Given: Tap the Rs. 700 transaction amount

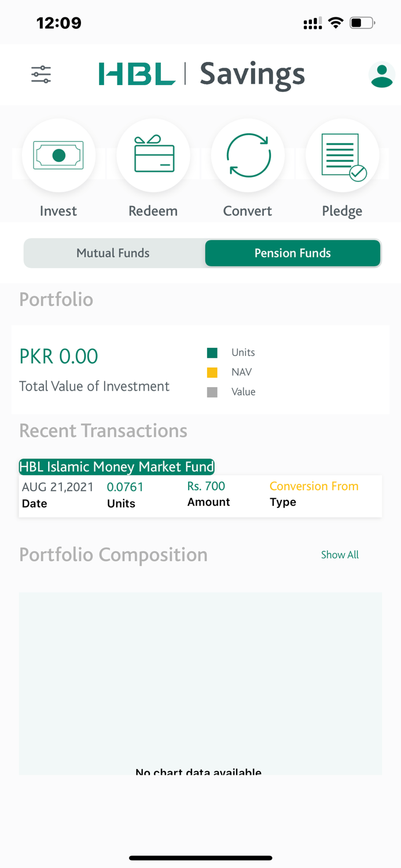Looking at the screenshot, I should pos(205,486).
